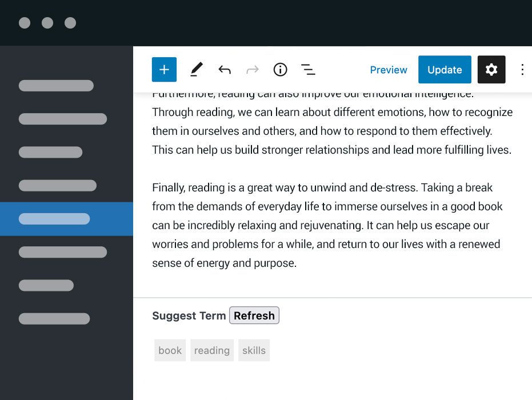Undo the last change

pyautogui.click(x=225, y=69)
